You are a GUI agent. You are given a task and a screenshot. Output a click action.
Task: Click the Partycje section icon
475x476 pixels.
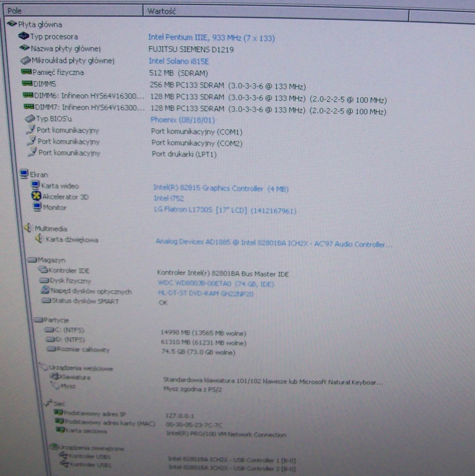click(x=38, y=320)
